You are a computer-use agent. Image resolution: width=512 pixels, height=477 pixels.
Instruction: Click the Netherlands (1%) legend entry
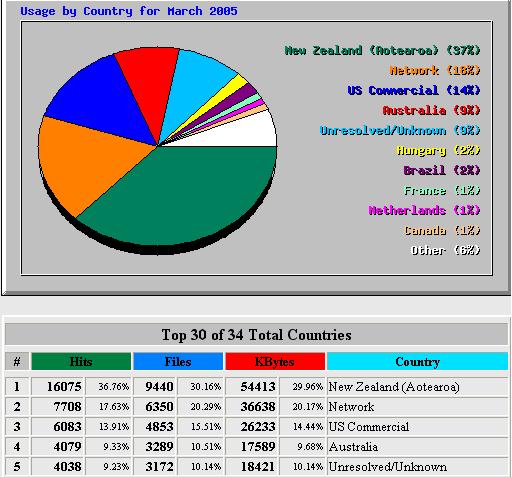(x=424, y=211)
